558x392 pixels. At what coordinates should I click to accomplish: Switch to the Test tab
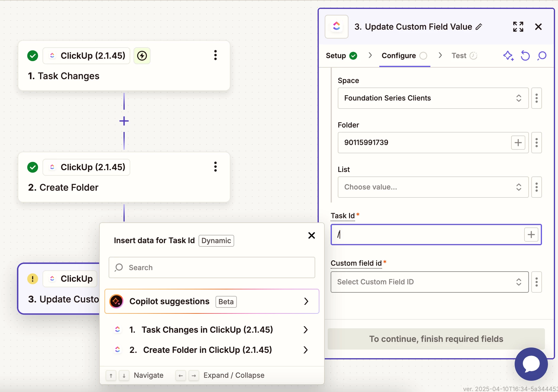coord(465,56)
